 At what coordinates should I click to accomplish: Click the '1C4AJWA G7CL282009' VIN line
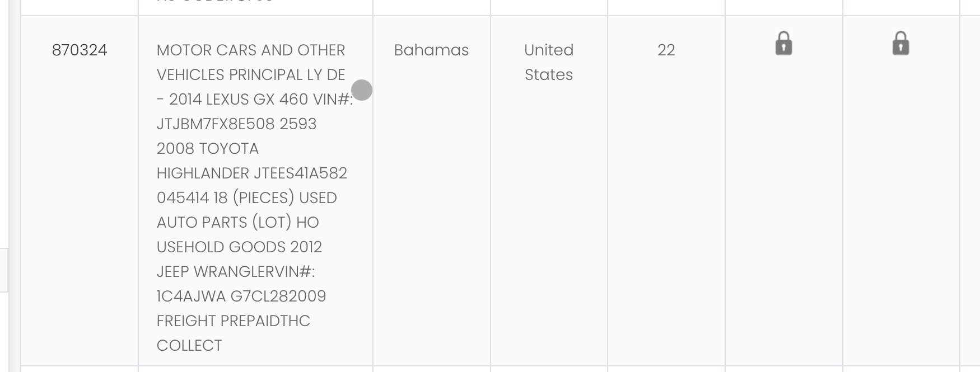241,296
